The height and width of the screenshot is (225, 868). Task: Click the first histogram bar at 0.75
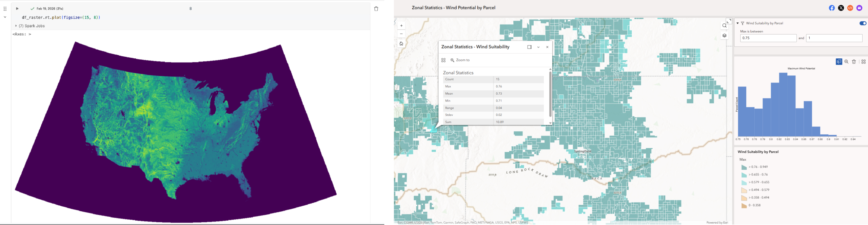[x=742, y=112]
